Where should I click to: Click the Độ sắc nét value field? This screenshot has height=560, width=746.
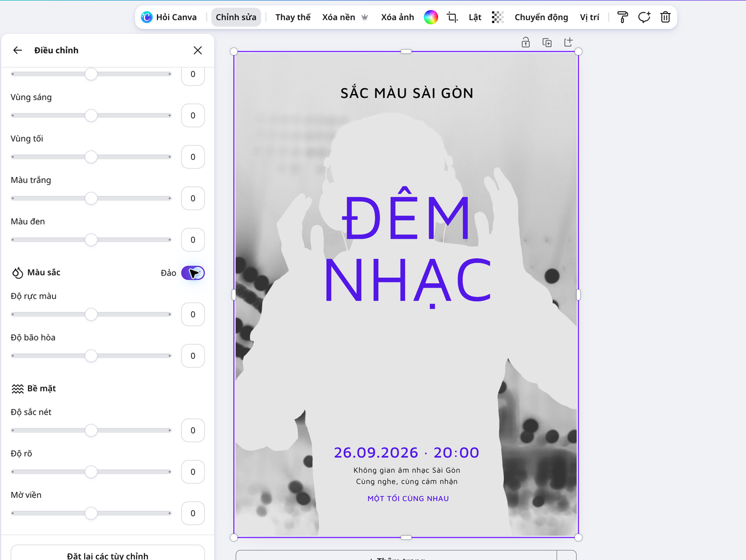193,430
